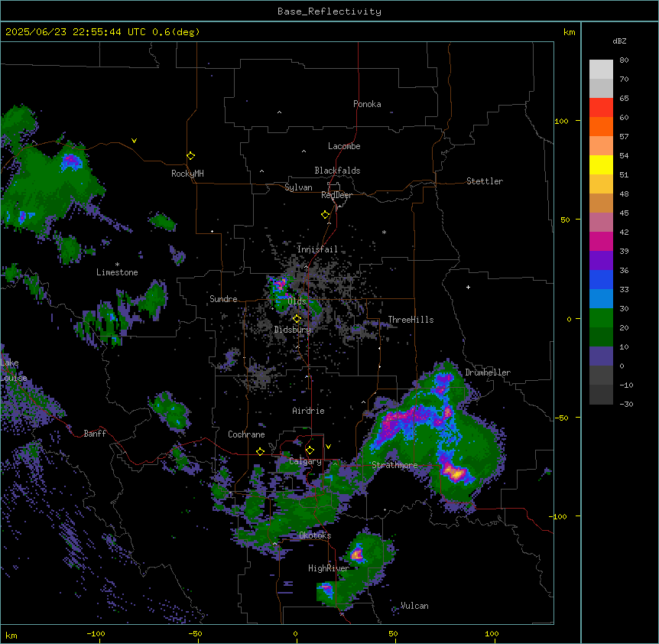Pick the blue 36-33 dBZ legend swatch
Screen dimensions: 659x644
[x=601, y=279]
